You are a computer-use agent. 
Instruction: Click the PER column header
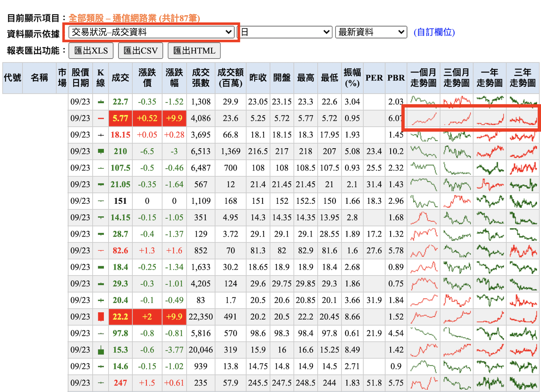pos(374,78)
